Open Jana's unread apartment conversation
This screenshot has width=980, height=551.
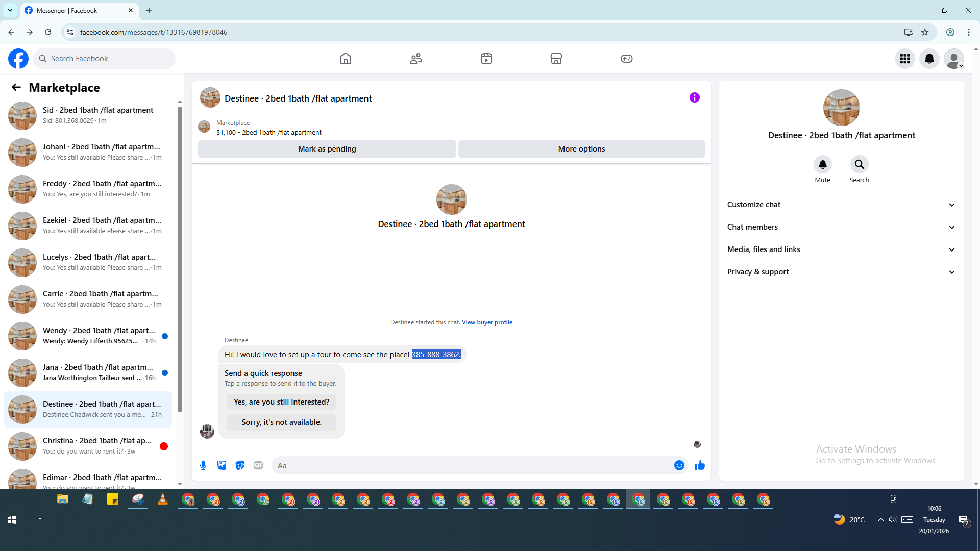[x=88, y=373]
